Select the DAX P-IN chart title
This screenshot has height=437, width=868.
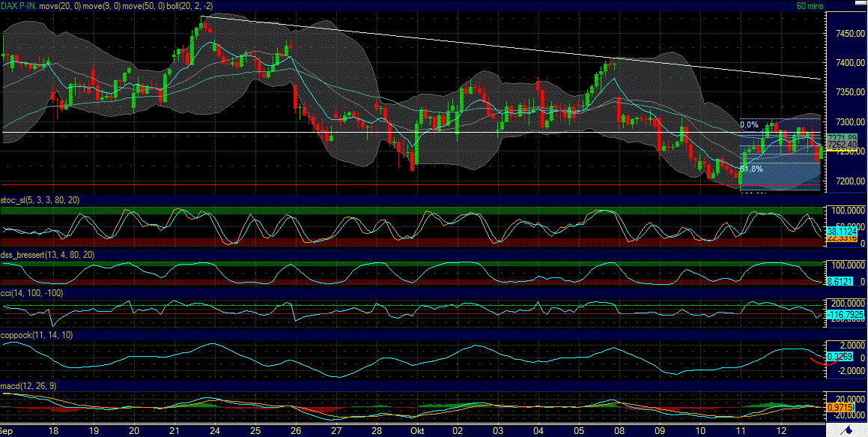[16, 5]
